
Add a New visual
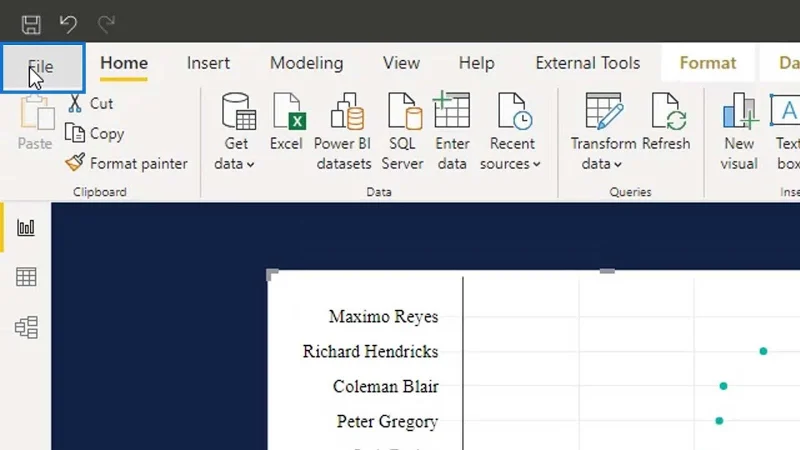(739, 132)
